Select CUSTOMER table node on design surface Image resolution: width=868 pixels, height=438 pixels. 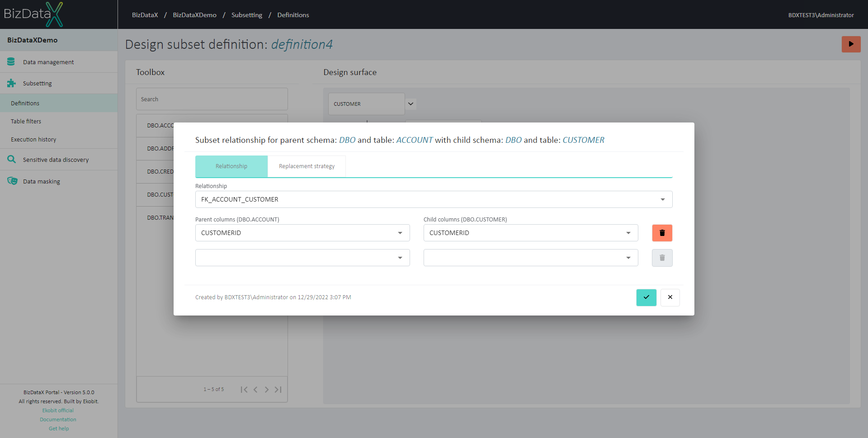coord(366,104)
